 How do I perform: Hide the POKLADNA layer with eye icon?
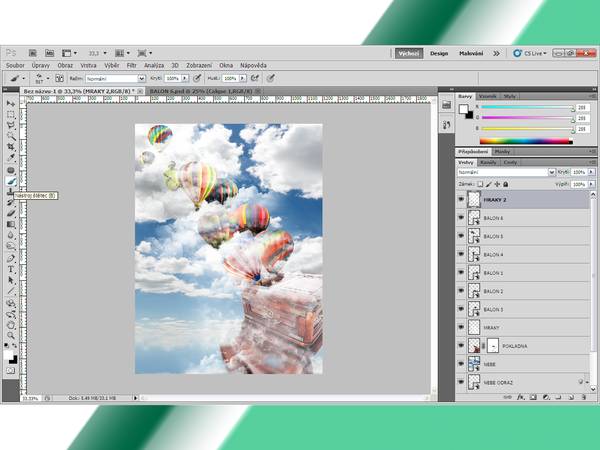click(461, 345)
